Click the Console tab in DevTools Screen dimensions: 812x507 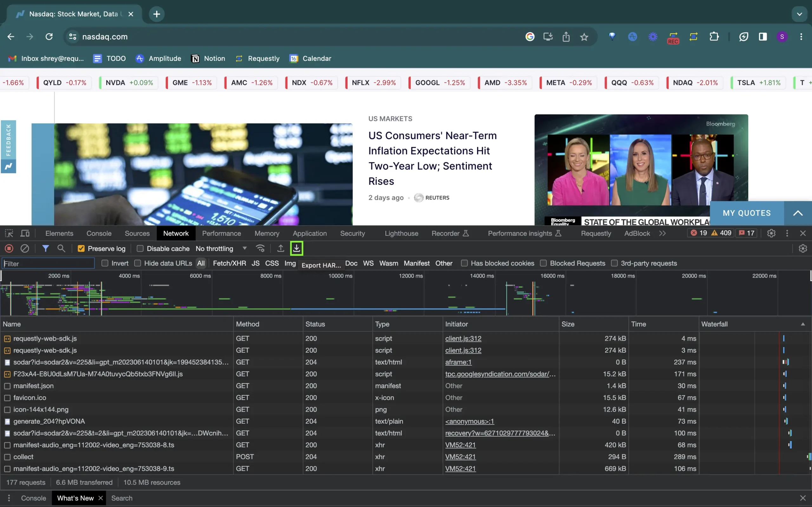[99, 233]
